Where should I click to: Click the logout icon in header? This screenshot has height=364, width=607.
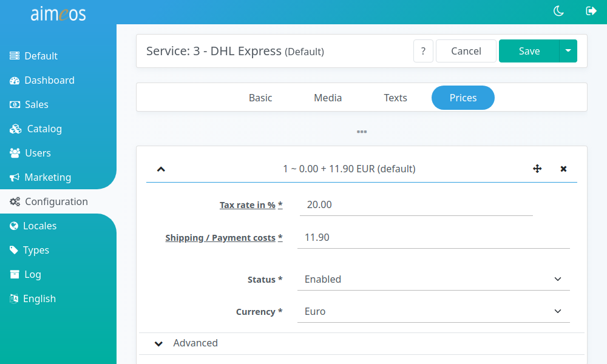click(591, 11)
